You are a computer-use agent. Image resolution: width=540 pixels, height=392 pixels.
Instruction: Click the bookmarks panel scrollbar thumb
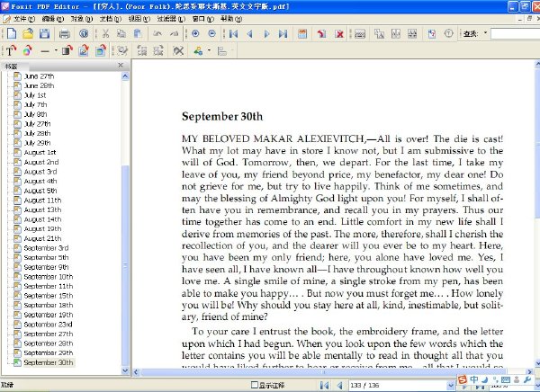point(125,265)
